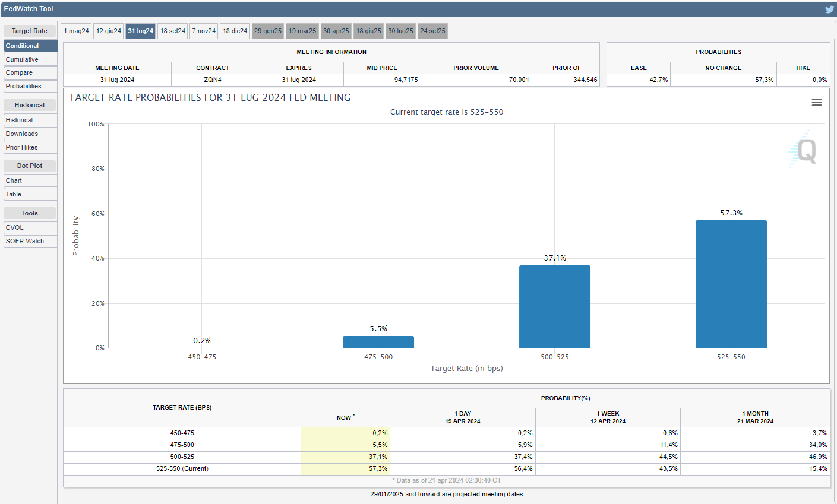Open the SOFR Watch tool
This screenshot has height=504, width=837.
30,241
